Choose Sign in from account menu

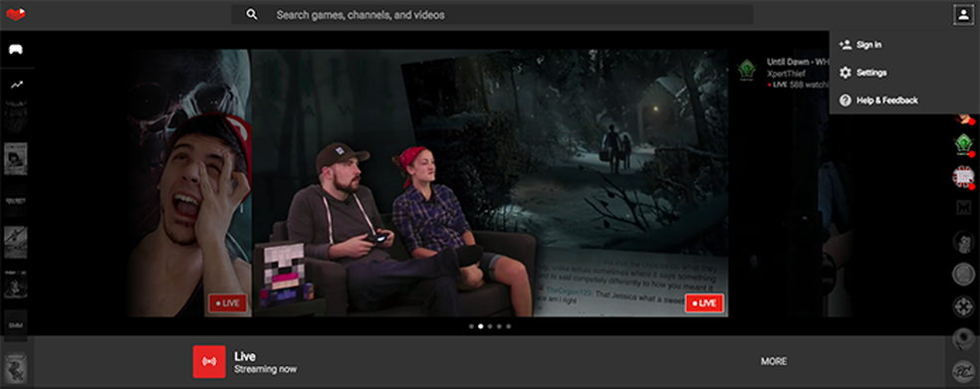point(868,45)
